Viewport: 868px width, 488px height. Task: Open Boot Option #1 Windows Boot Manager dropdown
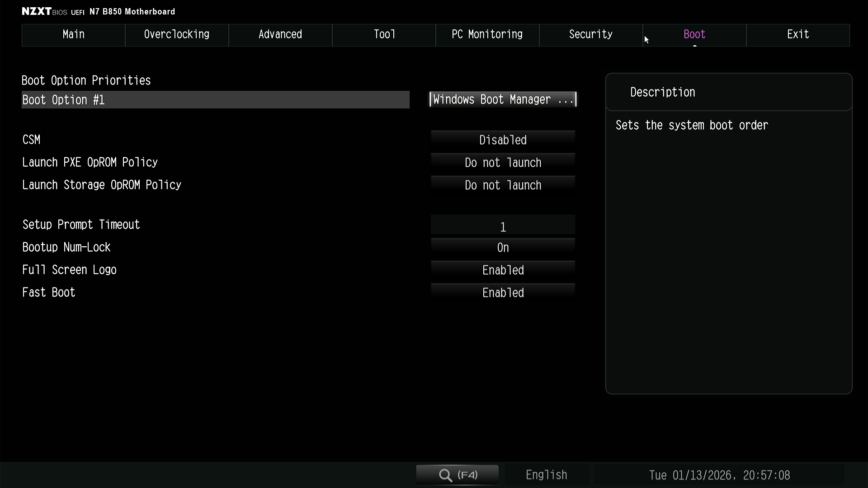503,99
